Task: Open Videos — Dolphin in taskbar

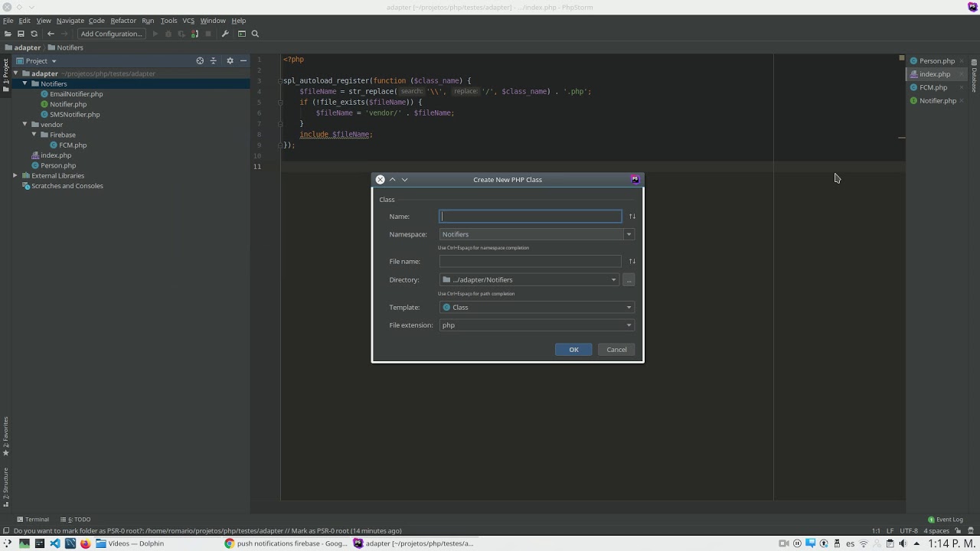Action: click(130, 543)
